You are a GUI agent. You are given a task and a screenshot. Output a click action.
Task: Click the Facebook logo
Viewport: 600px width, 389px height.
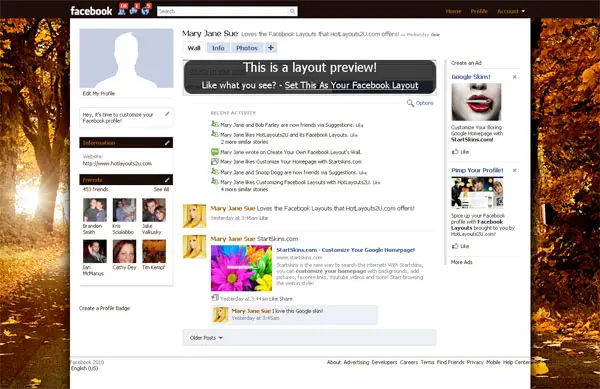[x=91, y=11]
